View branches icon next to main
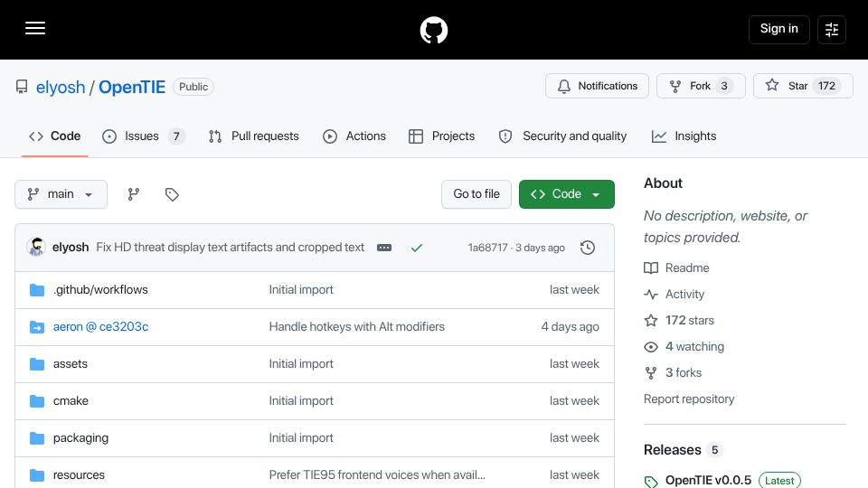 pyautogui.click(x=134, y=194)
